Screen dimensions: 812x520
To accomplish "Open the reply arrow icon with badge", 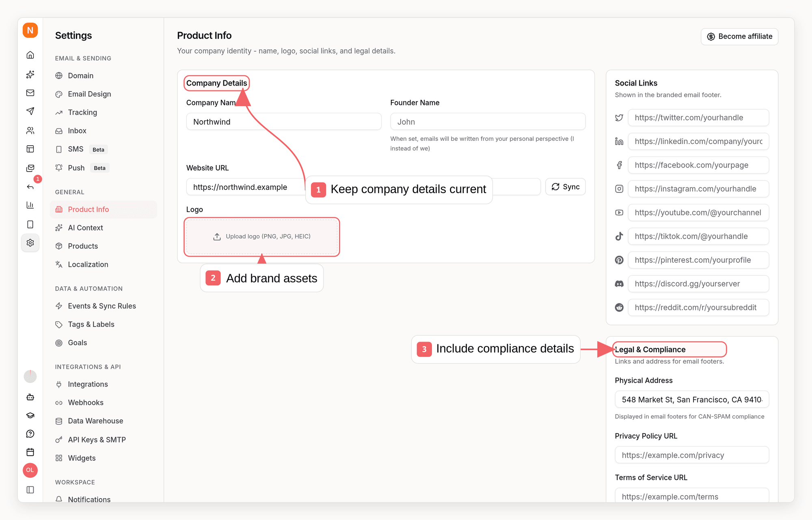I will [30, 187].
